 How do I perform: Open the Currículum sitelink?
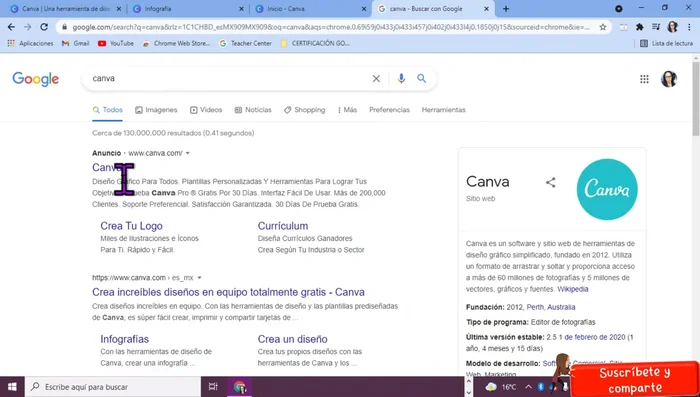283,226
